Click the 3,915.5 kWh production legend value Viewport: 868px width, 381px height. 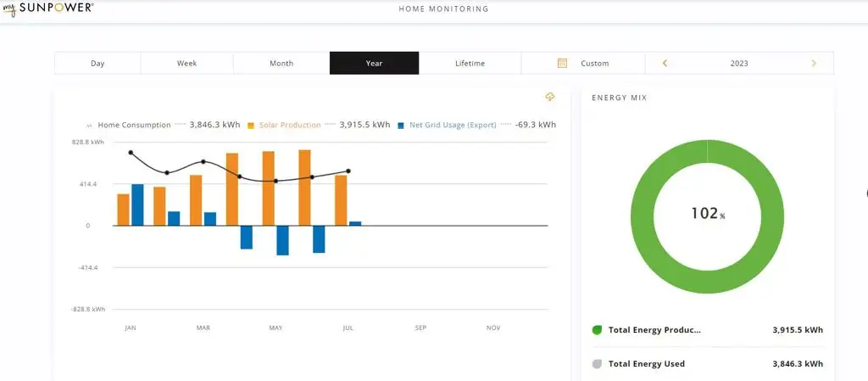coord(364,125)
